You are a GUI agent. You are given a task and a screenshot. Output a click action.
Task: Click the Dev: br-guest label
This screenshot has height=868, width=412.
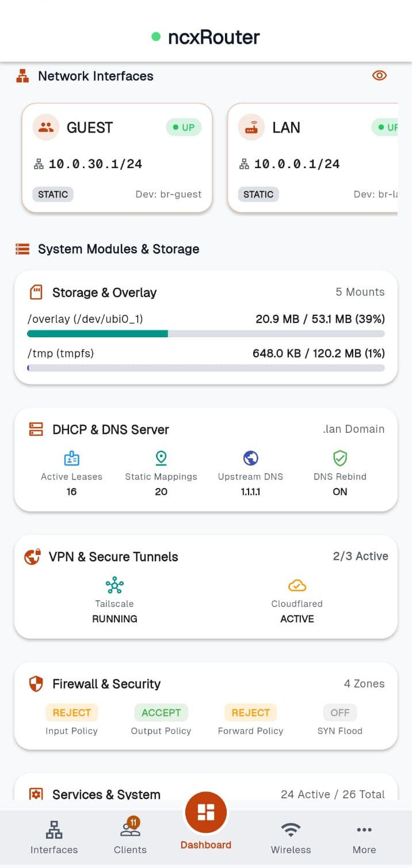(169, 194)
